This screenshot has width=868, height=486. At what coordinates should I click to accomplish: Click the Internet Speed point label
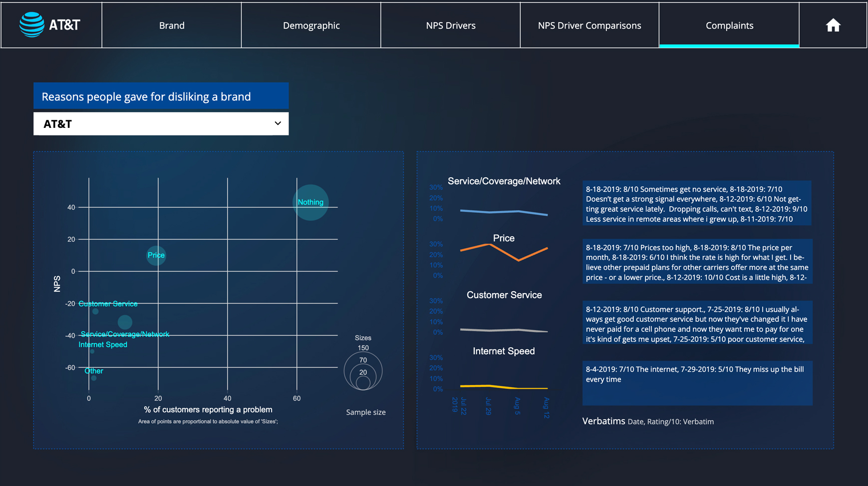click(103, 345)
